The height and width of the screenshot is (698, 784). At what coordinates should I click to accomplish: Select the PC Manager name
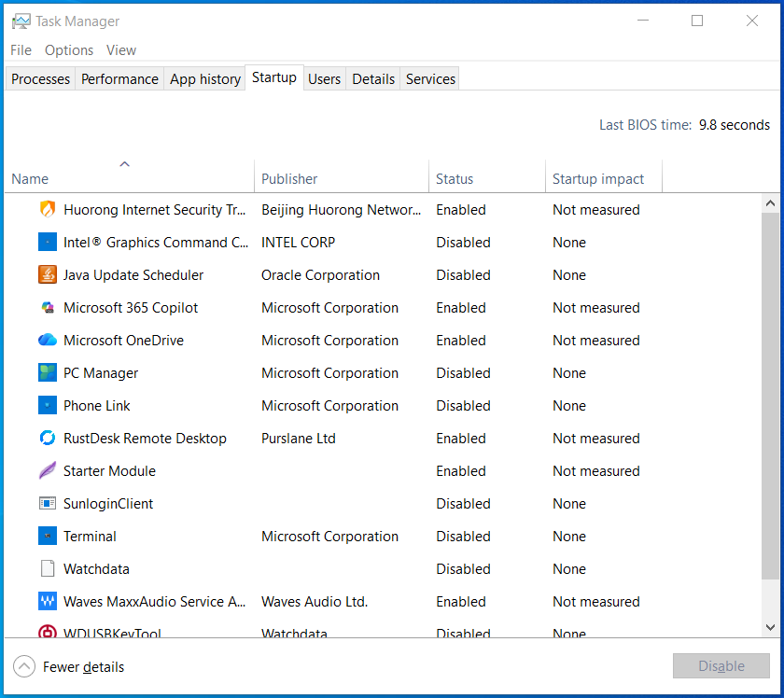coord(101,372)
